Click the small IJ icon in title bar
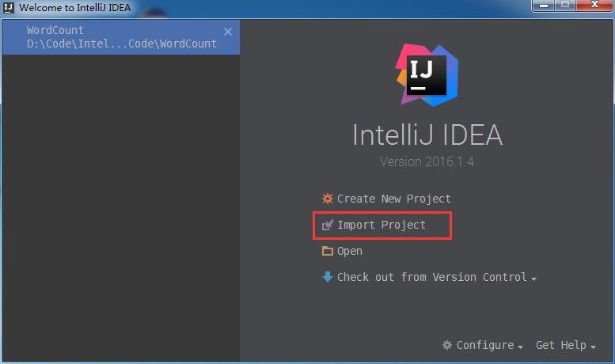Image resolution: width=615 pixels, height=364 pixels. pyautogui.click(x=9, y=7)
